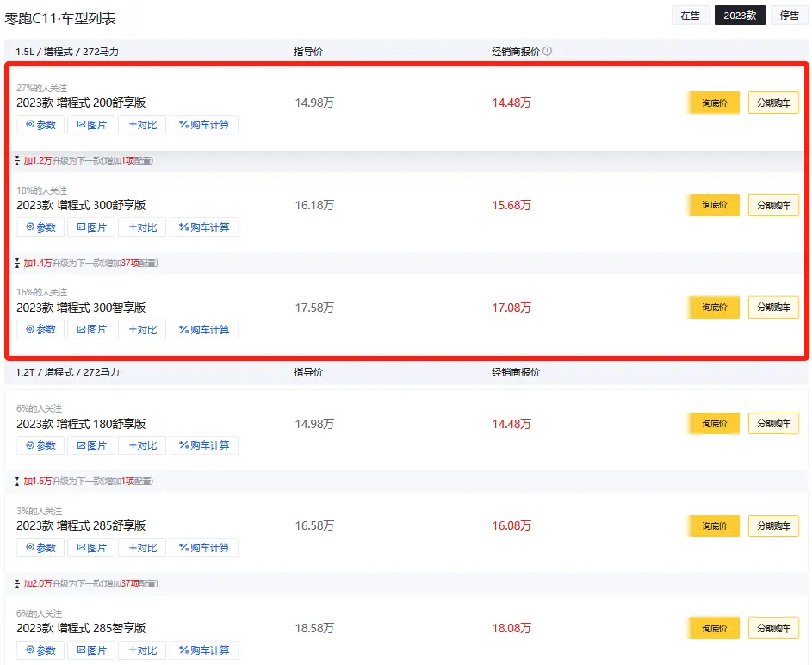This screenshot has height=665, width=812.
Task: Click the 加1.4万升级为下一款 upgrade hint
Action: (x=86, y=263)
